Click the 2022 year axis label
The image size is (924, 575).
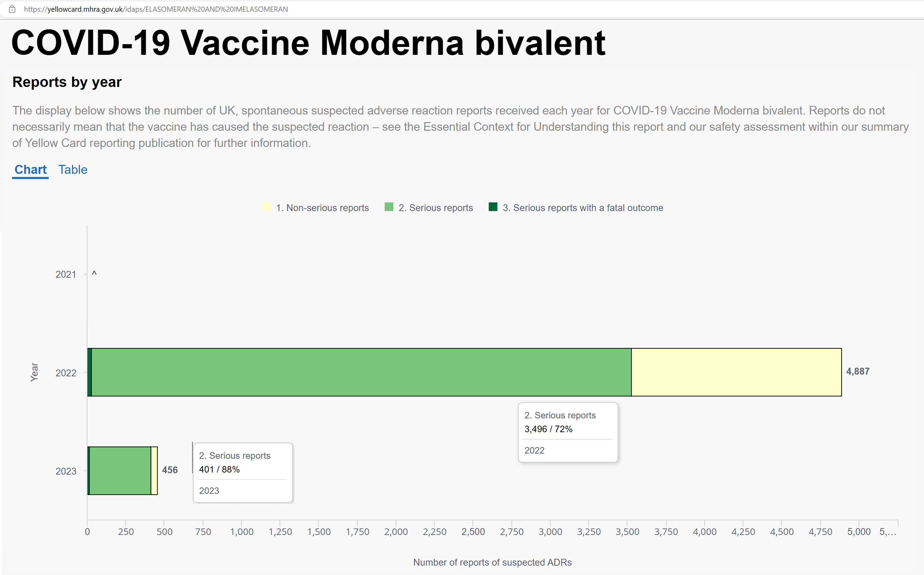(x=66, y=373)
